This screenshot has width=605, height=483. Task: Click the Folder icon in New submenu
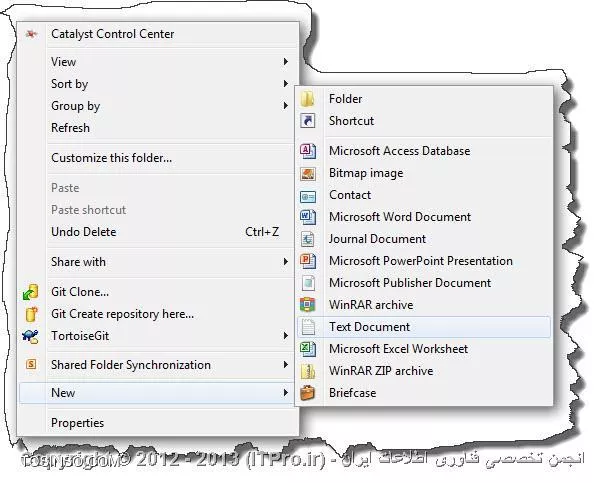tap(308, 99)
